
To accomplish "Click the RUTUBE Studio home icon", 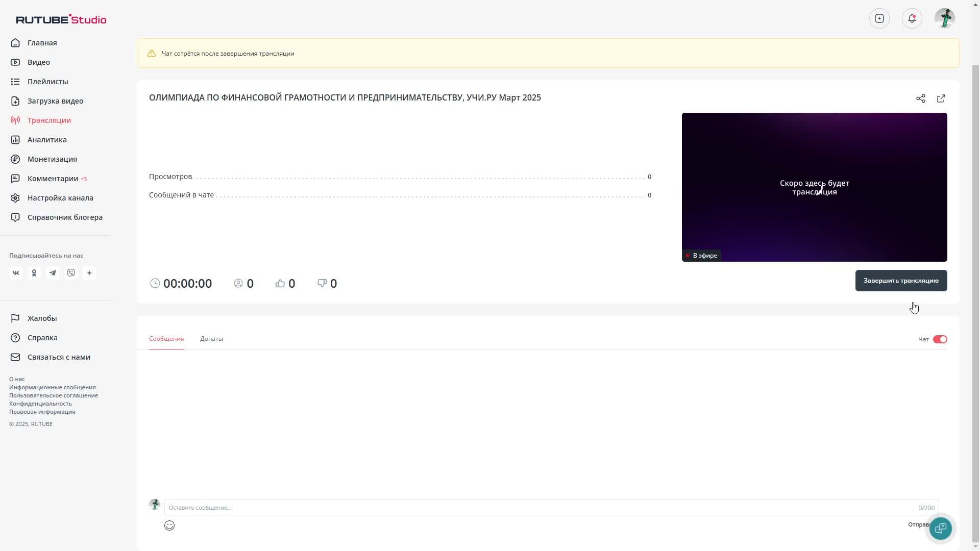I will [61, 18].
